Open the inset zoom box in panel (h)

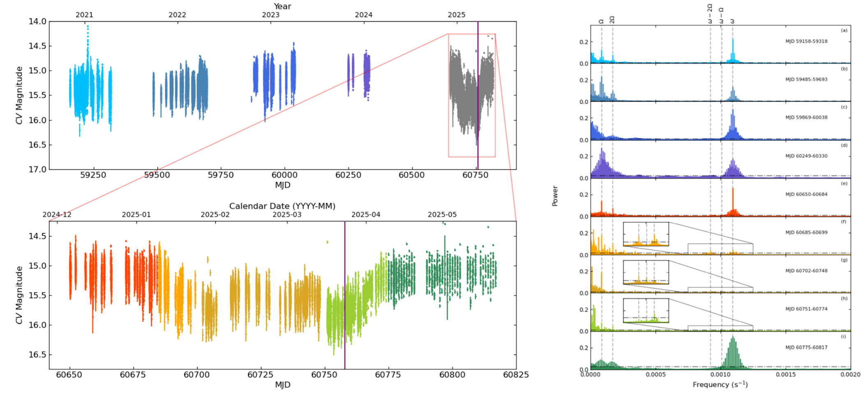646,310
